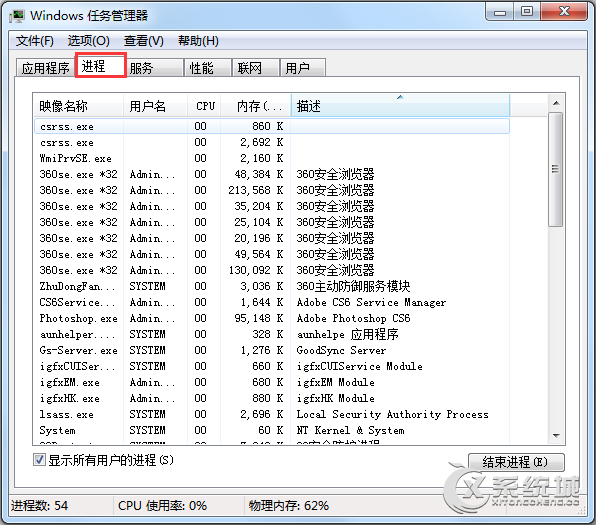Select 360se.exe row using 49,564 K
Viewport: 596px width, 525px height.
pyautogui.click(x=272, y=254)
